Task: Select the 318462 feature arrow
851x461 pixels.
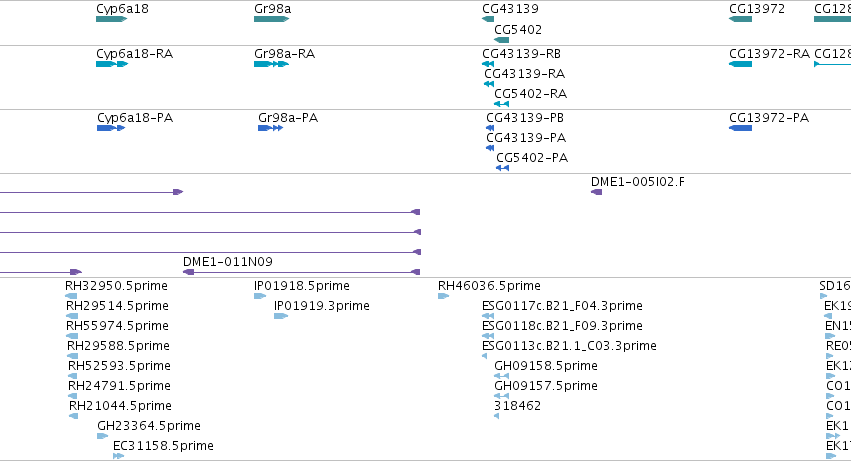Action: click(x=496, y=416)
